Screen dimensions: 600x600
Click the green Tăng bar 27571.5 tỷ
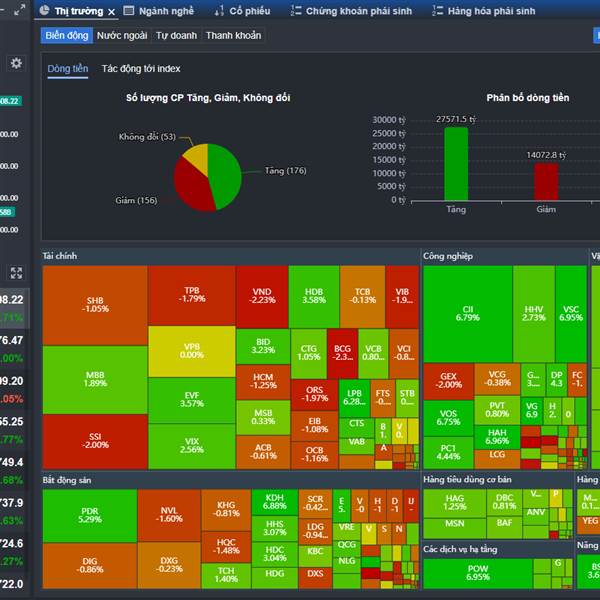456,164
